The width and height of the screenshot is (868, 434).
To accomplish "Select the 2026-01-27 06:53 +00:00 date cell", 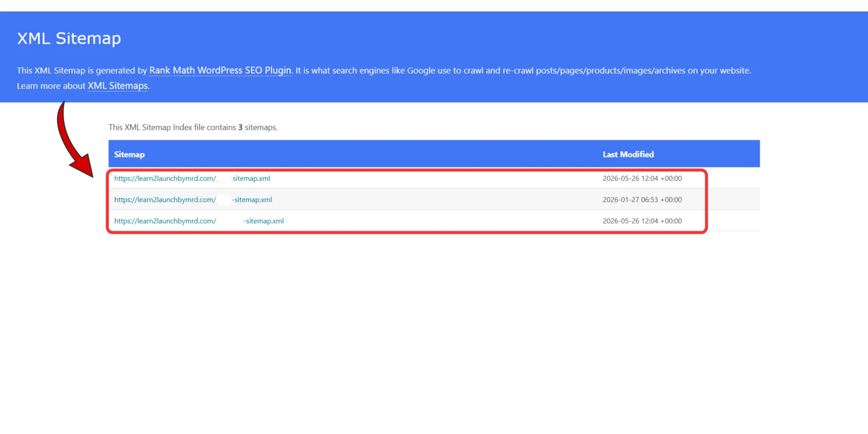I will pos(642,200).
